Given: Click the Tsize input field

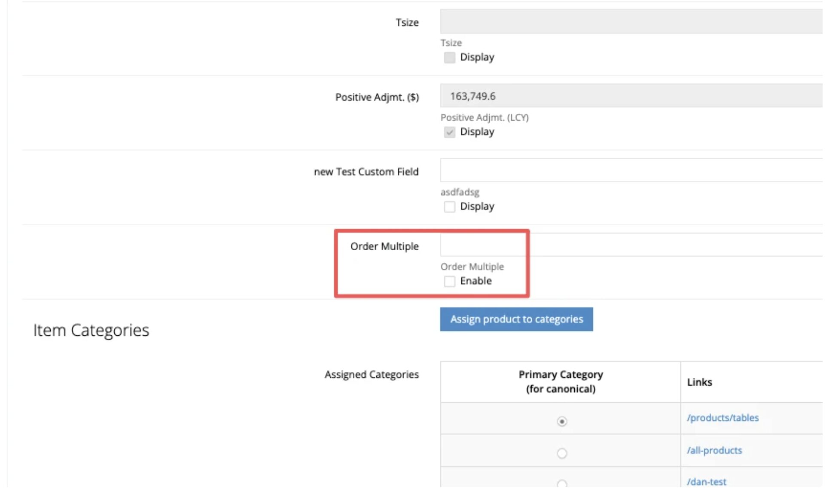Looking at the screenshot, I should tap(631, 21).
